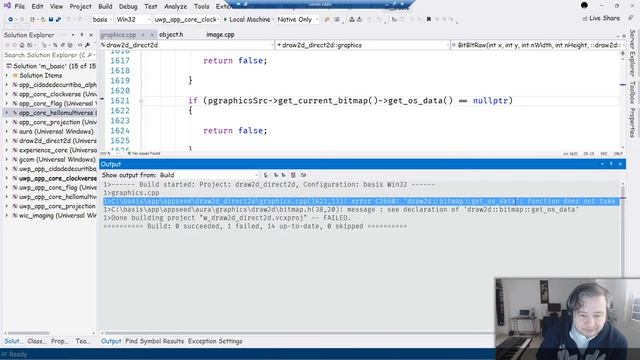
Task: Click the Save file icon in toolbar
Action: [51, 19]
